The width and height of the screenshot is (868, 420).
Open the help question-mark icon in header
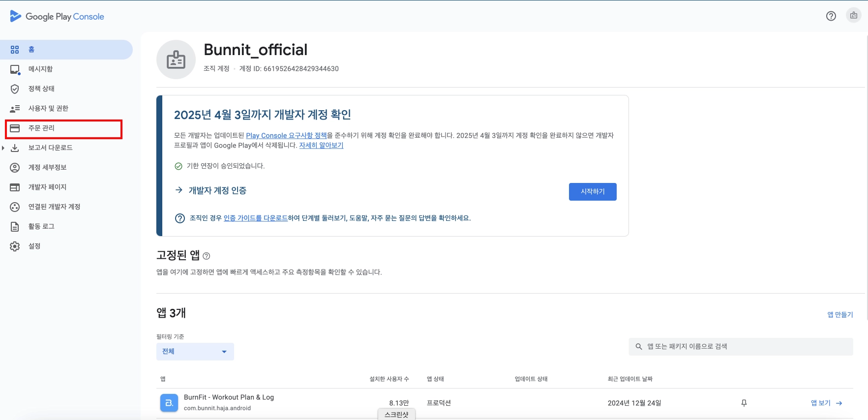click(x=831, y=16)
